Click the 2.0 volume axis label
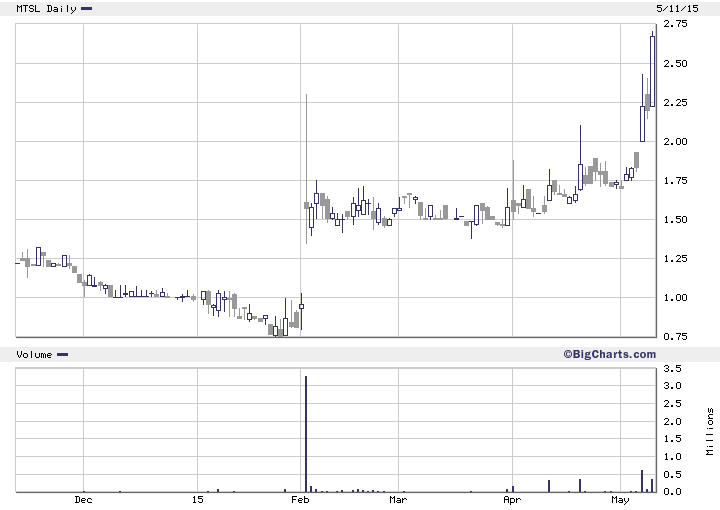 click(x=672, y=421)
